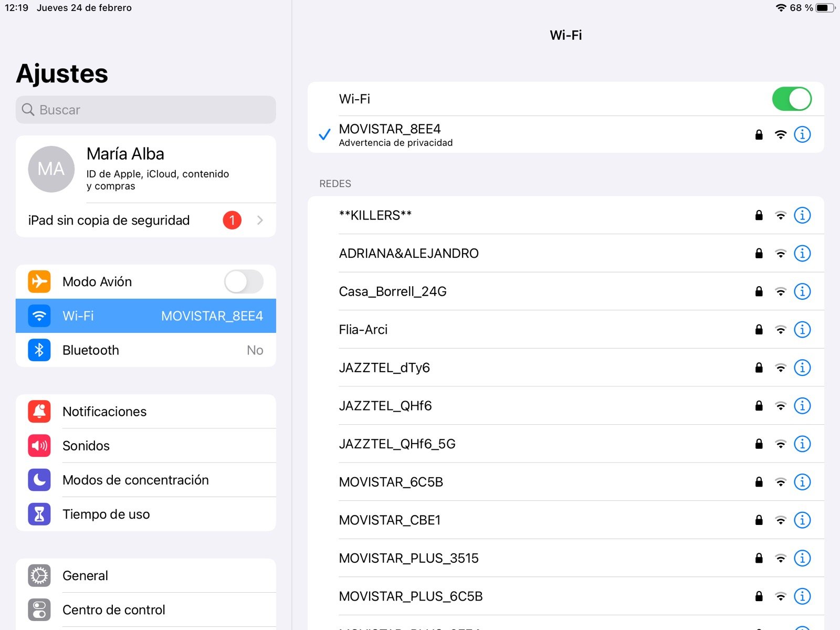This screenshot has width=840, height=630.
Task: Connect to MOVISTAR_PLUS_6C5B network
Action: (566, 596)
